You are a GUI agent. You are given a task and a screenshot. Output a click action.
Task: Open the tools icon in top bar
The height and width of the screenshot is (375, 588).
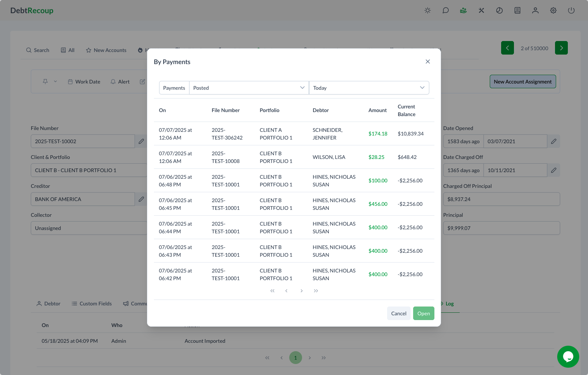pyautogui.click(x=481, y=11)
